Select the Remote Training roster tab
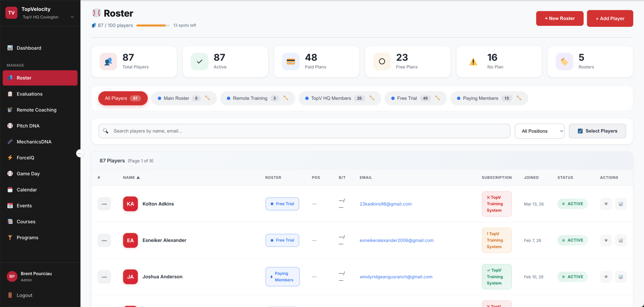This screenshot has height=307, width=644. pyautogui.click(x=250, y=98)
